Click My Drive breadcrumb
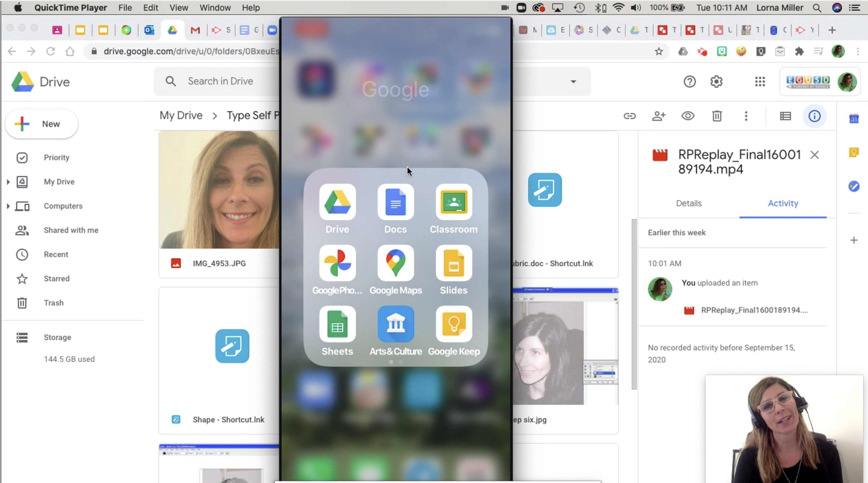 (181, 115)
